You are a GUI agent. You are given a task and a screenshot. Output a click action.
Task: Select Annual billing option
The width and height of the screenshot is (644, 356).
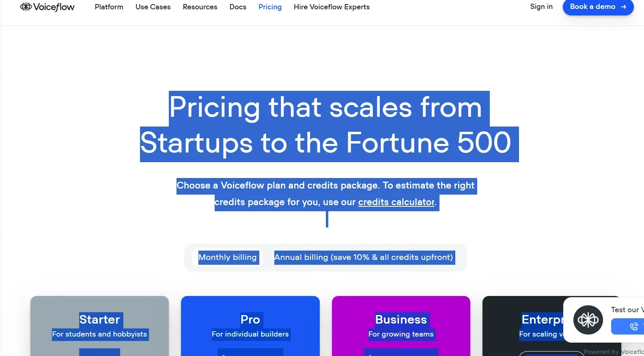pyautogui.click(x=364, y=257)
